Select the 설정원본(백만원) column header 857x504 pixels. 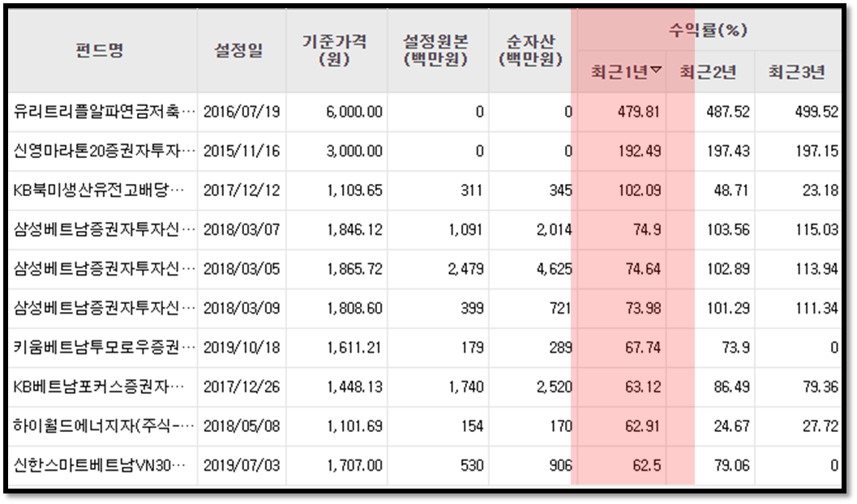point(435,50)
